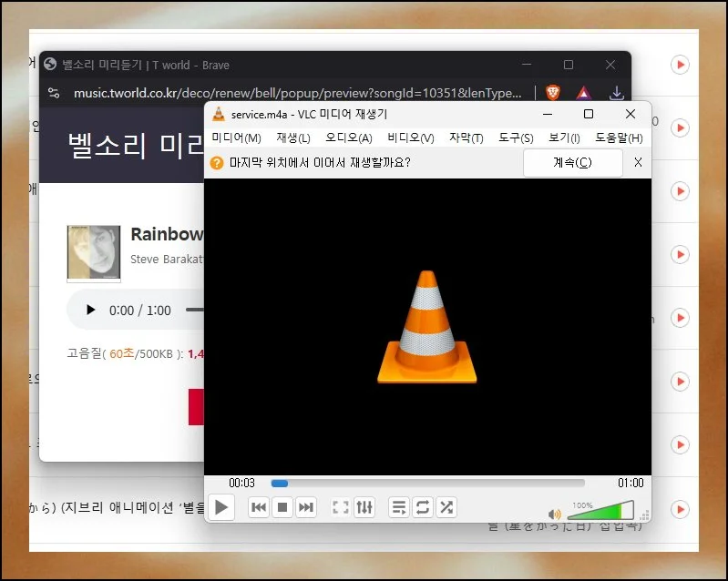Click the previous track button in VLC
728x581 pixels.
259,507
